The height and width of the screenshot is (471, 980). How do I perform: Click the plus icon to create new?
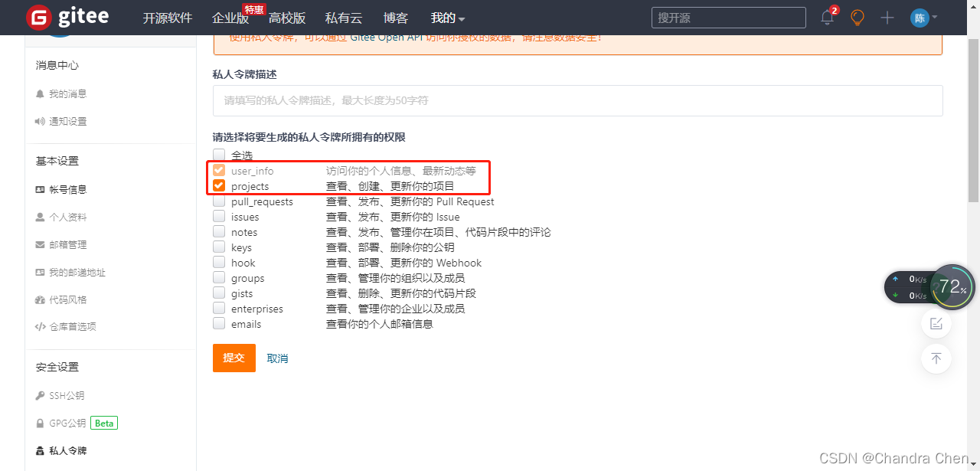point(887,17)
